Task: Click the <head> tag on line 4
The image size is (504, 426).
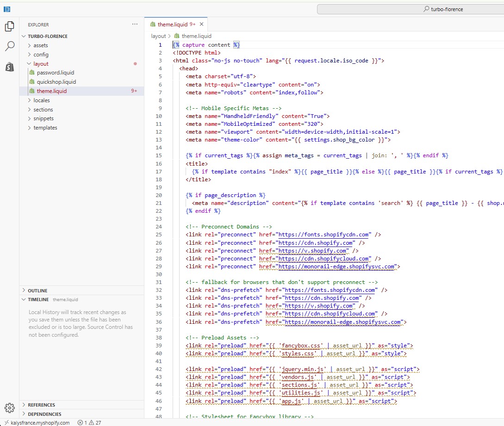Action: (189, 68)
